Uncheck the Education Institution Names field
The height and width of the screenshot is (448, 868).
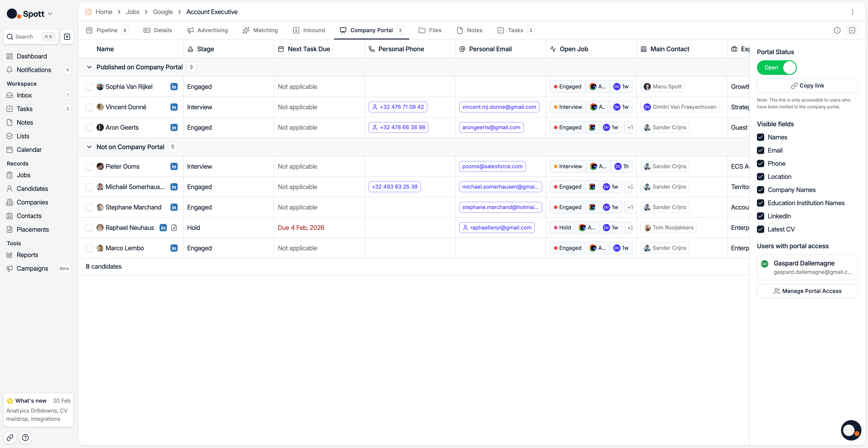click(761, 203)
